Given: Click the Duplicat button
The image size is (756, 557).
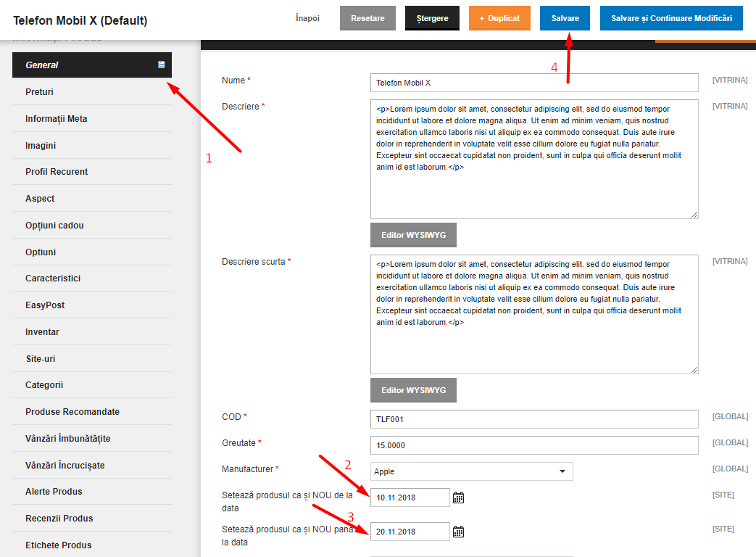Looking at the screenshot, I should tap(499, 18).
